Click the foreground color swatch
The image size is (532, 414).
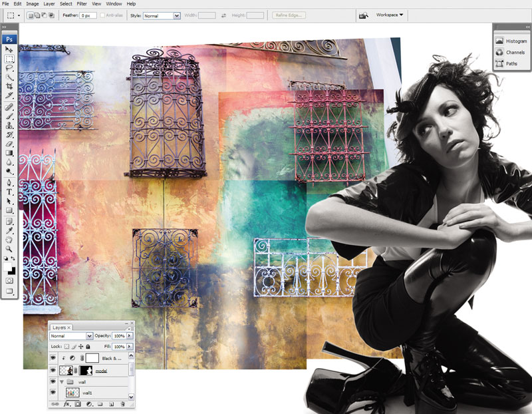pos(8,268)
